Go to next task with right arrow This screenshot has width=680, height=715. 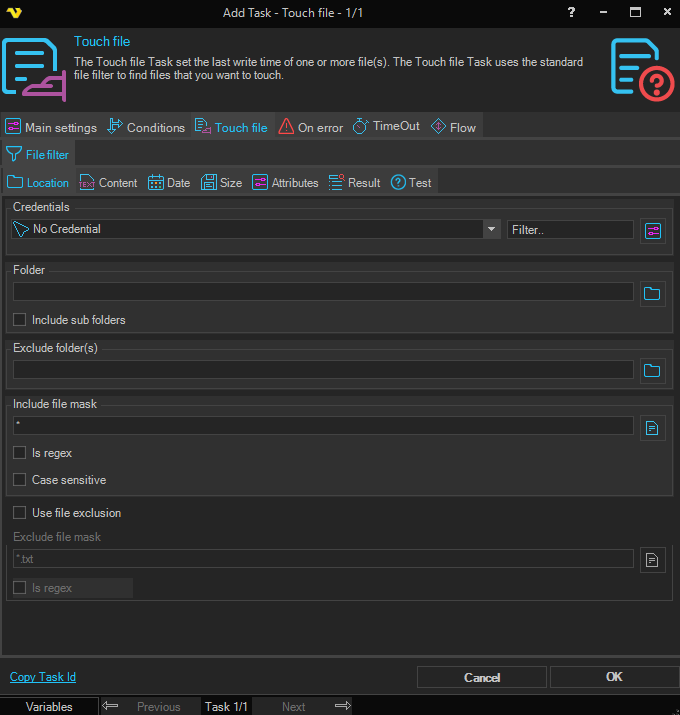(342, 706)
